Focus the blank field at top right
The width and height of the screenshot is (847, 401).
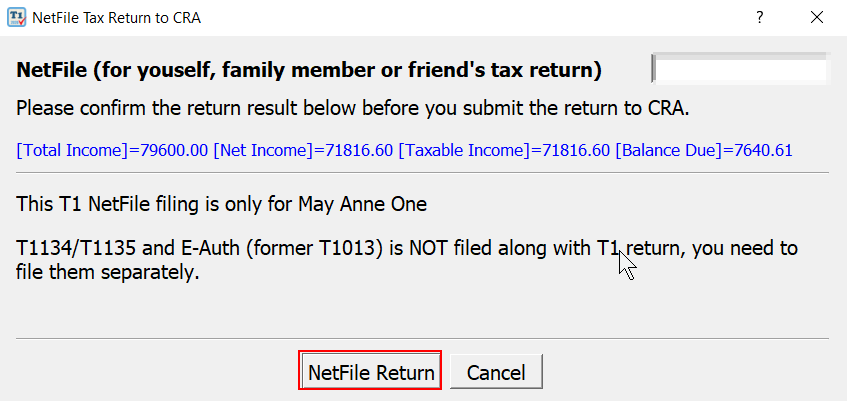739,69
